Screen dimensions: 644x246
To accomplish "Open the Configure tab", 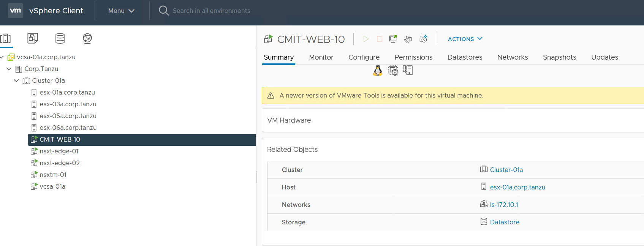I will click(364, 57).
